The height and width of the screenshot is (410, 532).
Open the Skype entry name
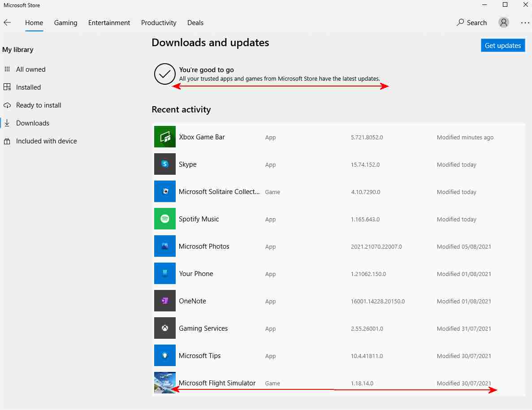pyautogui.click(x=188, y=164)
